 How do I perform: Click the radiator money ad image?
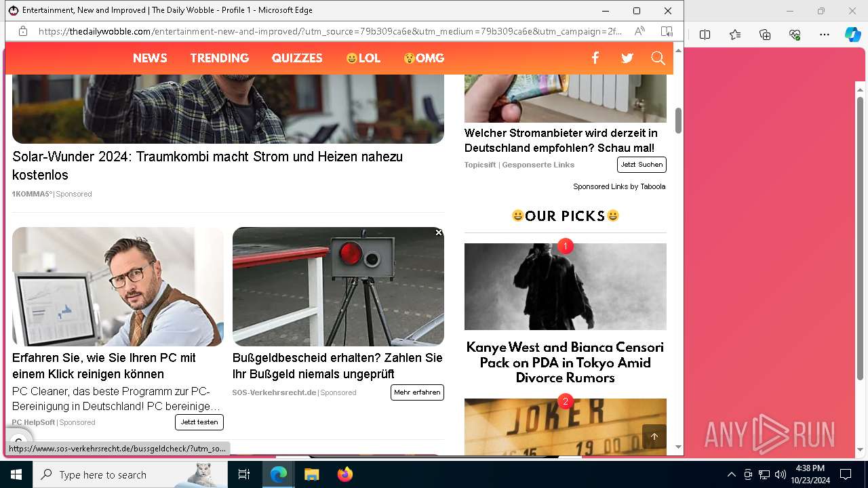pos(566,98)
